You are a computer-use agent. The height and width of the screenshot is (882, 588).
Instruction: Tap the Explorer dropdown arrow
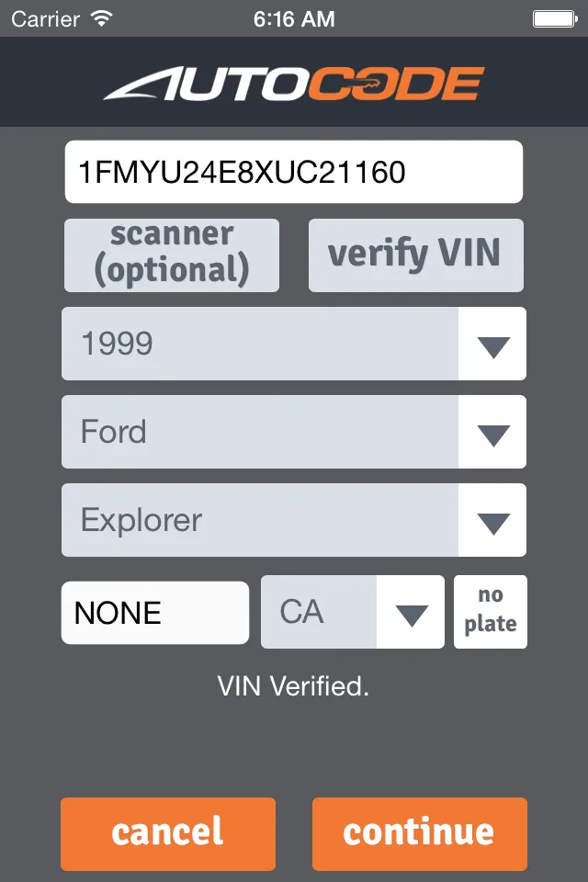pyautogui.click(x=493, y=520)
